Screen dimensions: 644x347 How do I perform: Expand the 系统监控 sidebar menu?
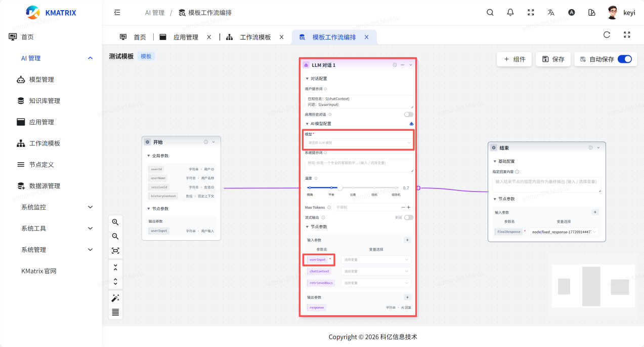(57, 207)
